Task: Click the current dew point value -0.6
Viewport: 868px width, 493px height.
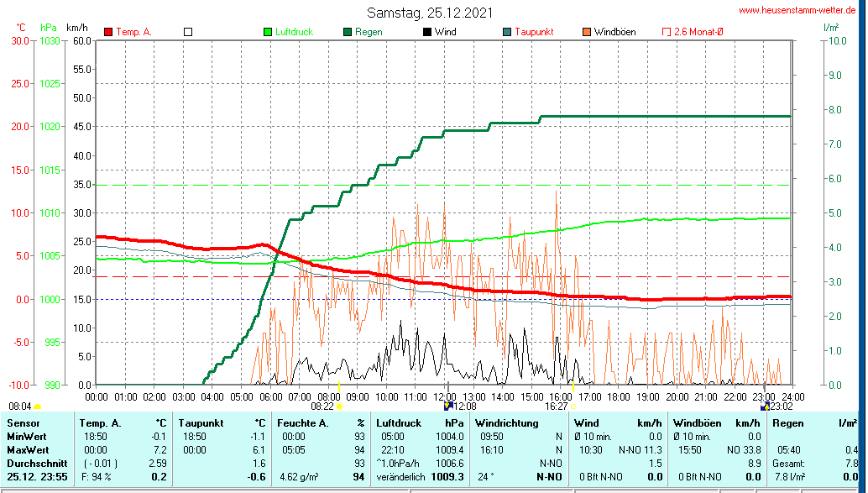Action: [x=256, y=476]
